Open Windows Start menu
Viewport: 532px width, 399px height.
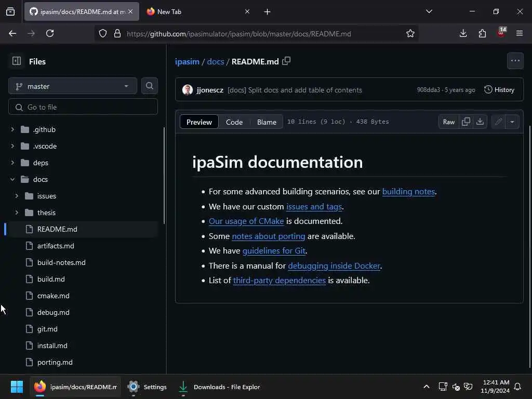pos(17,387)
